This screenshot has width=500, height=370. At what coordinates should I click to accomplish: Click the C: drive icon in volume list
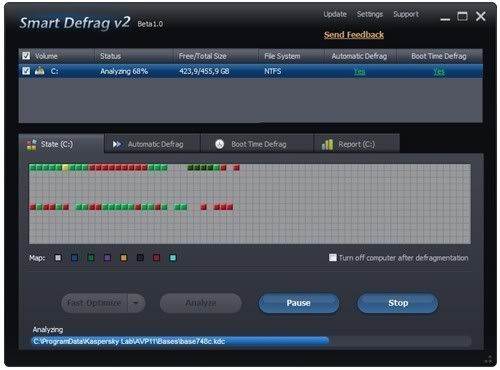[40, 71]
